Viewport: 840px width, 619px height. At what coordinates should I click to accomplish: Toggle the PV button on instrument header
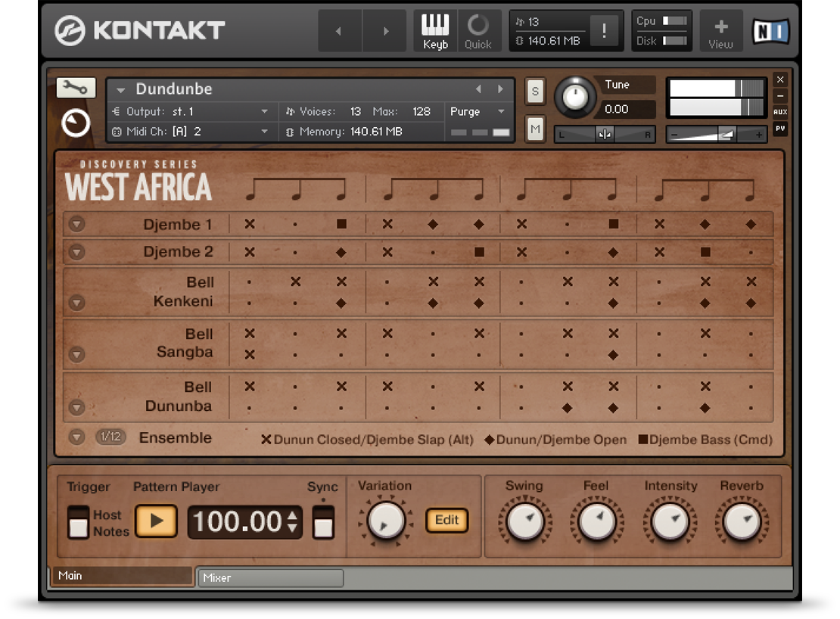[780, 129]
